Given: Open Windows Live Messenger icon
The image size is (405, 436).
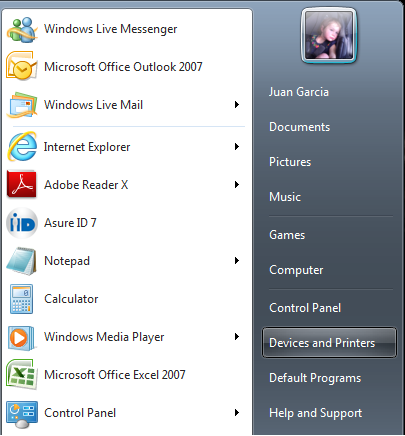Looking at the screenshot, I should point(22,30).
